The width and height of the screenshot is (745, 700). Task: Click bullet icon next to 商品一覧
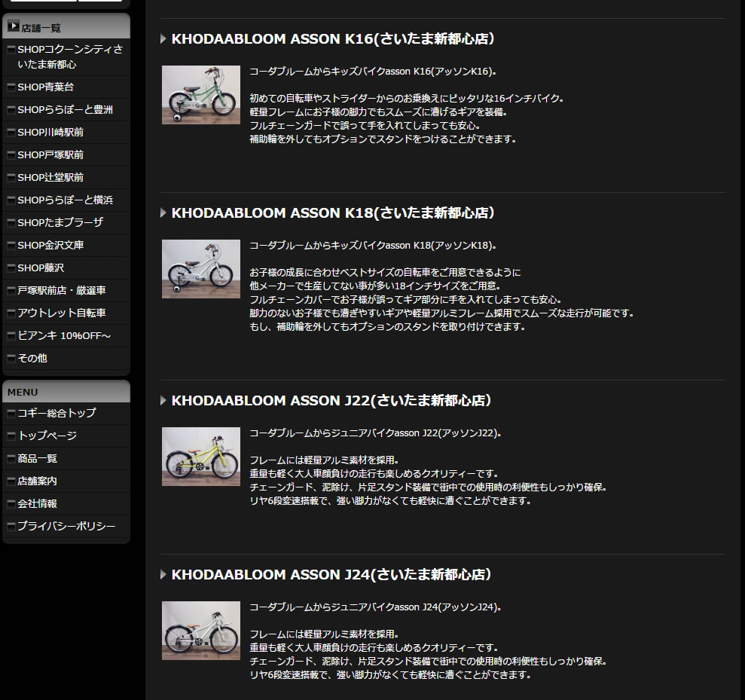(x=11, y=459)
